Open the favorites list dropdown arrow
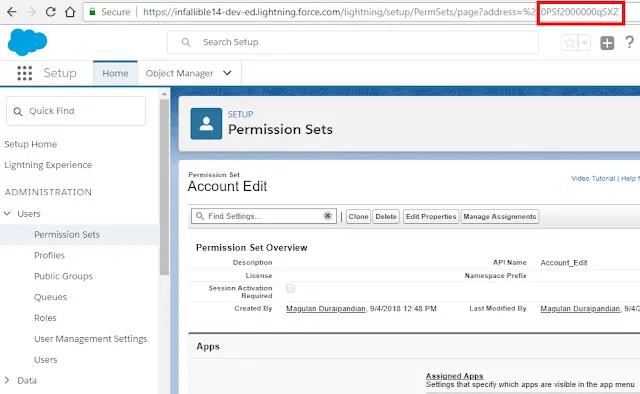640x394 pixels. (x=584, y=42)
